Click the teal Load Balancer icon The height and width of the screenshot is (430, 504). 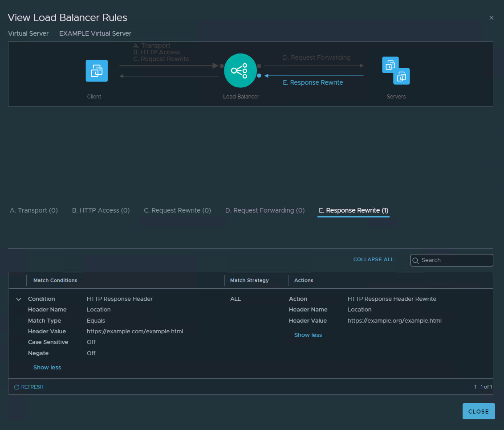[x=240, y=70]
